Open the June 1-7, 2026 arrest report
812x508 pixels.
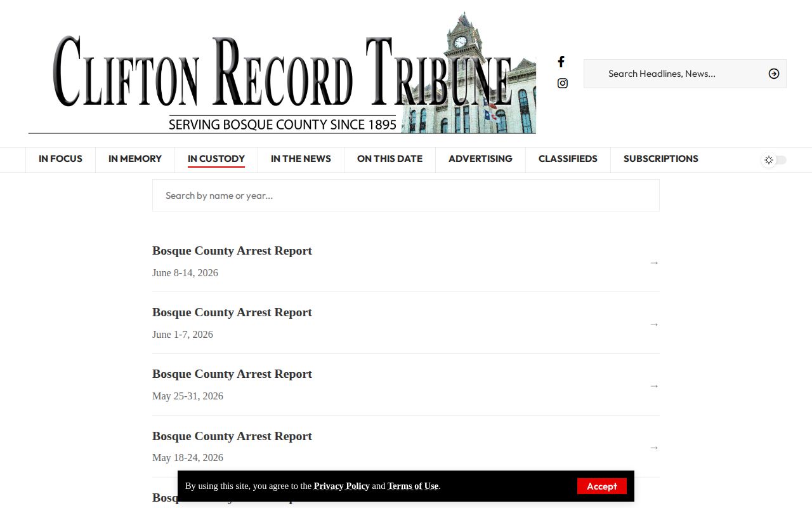pyautogui.click(x=406, y=323)
